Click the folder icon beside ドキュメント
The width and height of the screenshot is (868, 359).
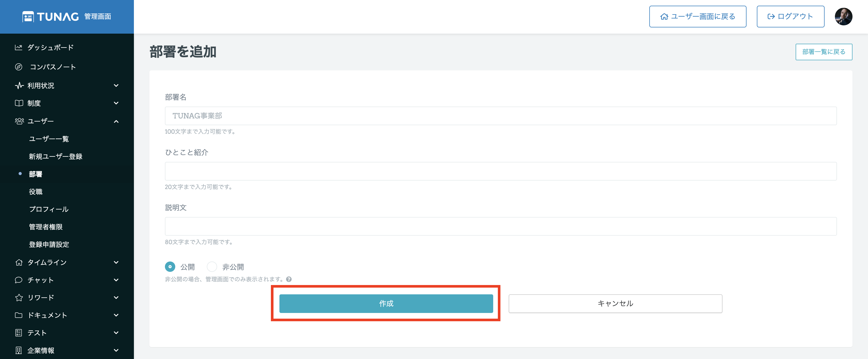(x=19, y=315)
